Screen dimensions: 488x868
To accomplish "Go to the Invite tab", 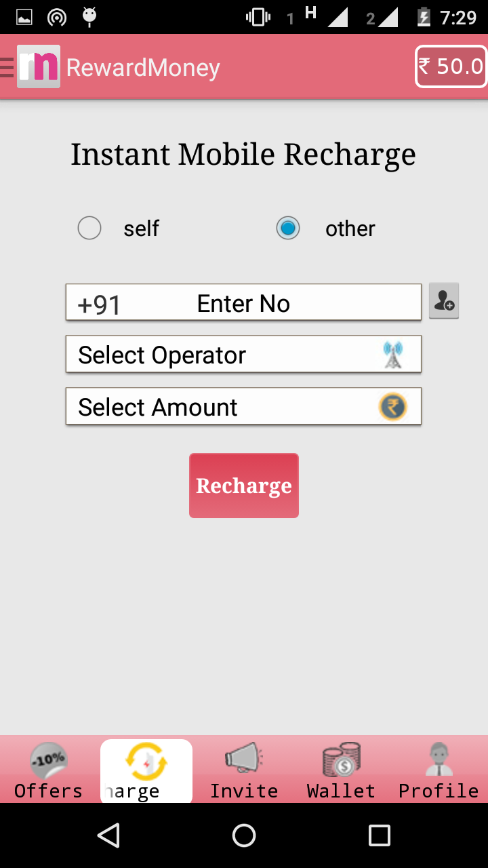I will 244,770.
